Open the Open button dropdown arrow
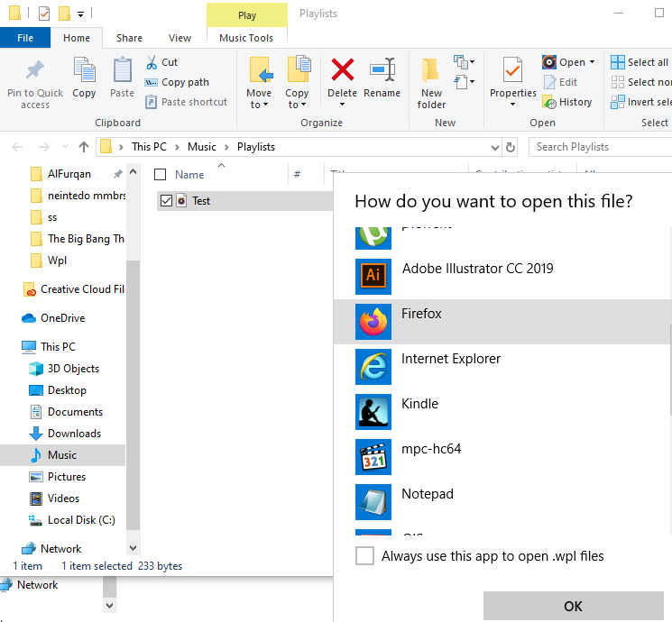 [x=593, y=62]
